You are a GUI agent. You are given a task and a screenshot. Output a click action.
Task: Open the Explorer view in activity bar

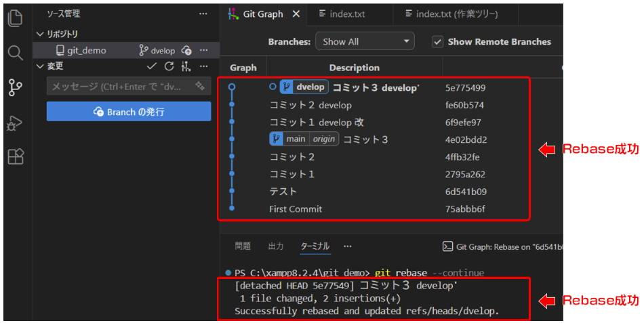[15, 18]
